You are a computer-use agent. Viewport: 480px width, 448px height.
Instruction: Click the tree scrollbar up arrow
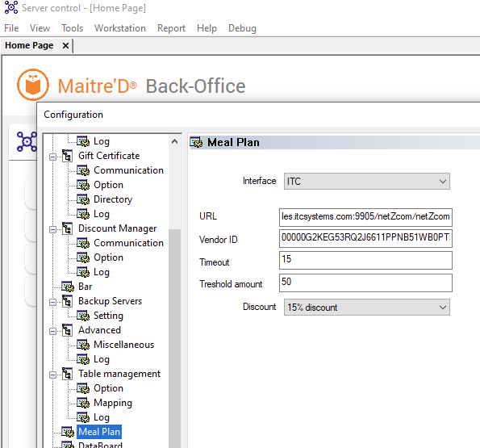[x=174, y=141]
